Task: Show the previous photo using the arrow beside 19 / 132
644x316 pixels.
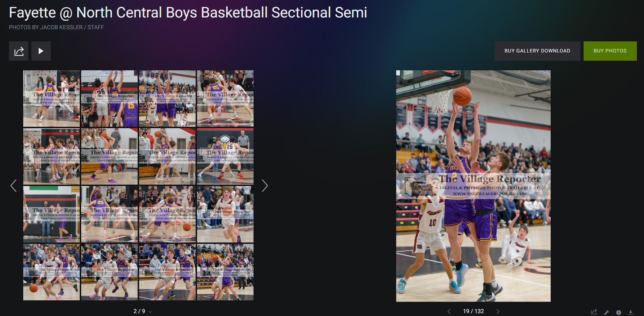Action: pos(449,312)
